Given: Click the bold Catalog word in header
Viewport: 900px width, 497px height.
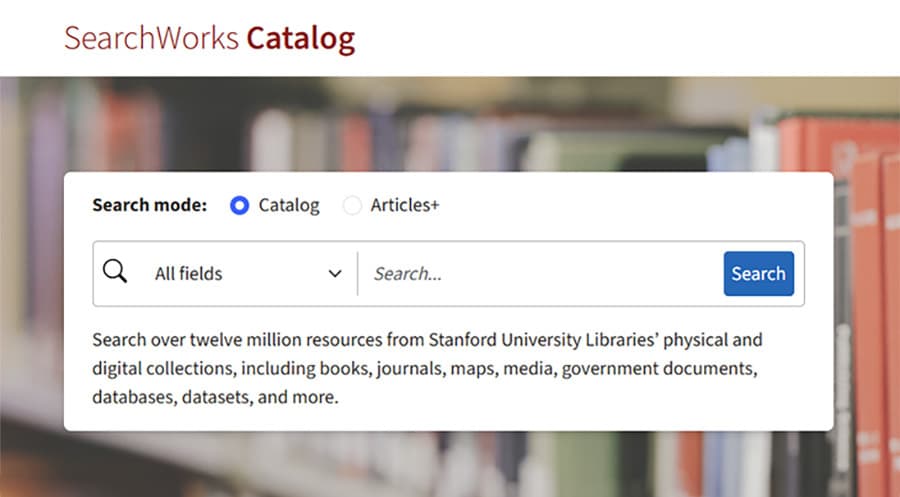Looking at the screenshot, I should (301, 38).
